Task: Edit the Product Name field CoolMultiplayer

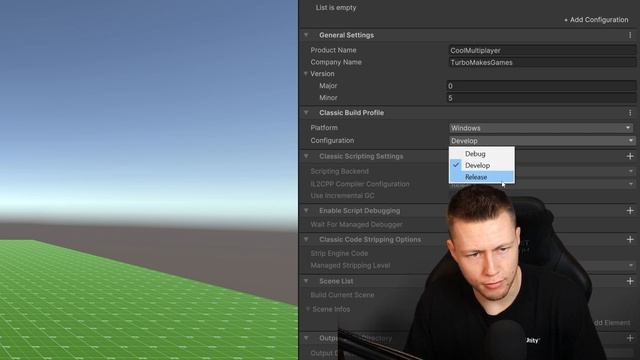Action: [542, 50]
